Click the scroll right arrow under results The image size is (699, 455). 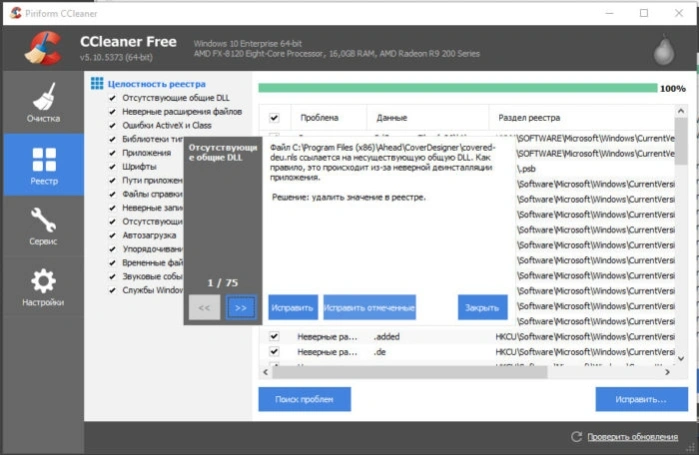coord(667,372)
